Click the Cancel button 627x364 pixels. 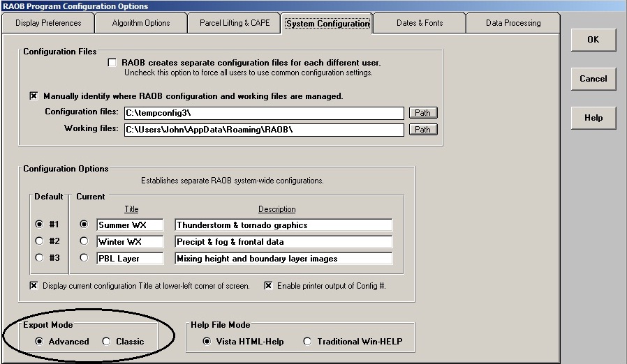tap(593, 79)
